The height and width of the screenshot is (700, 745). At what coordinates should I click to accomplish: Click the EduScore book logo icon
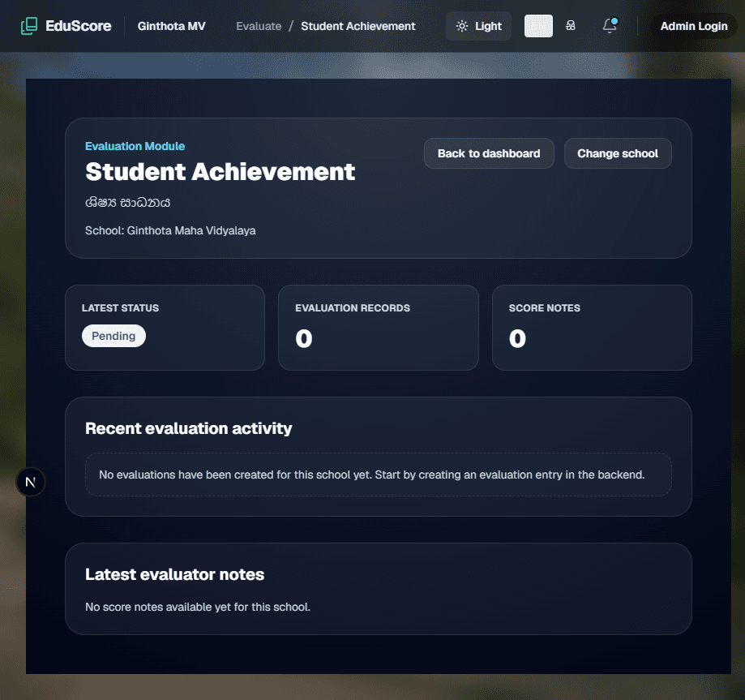click(29, 26)
